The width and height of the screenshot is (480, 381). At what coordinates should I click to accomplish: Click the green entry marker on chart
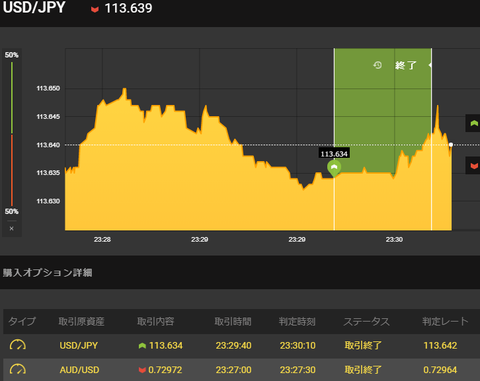coord(334,168)
